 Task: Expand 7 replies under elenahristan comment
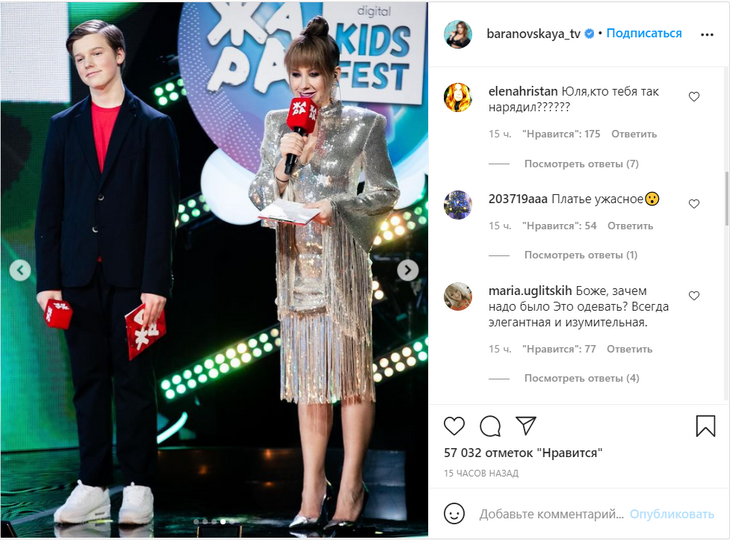[581, 164]
